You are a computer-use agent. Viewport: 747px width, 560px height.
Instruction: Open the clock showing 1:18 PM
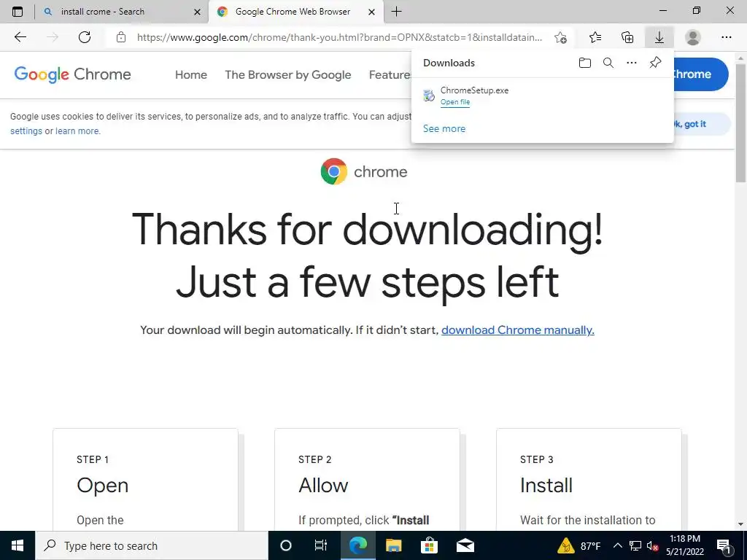685,545
